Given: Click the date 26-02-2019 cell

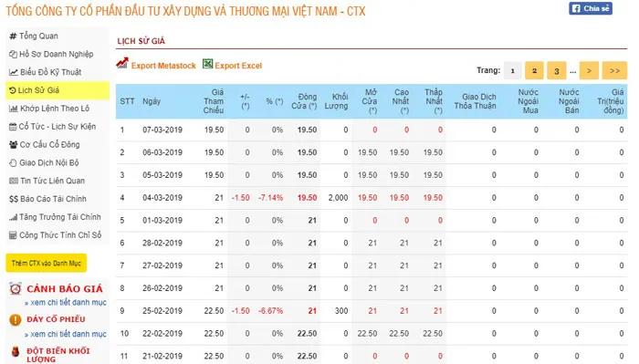Looking at the screenshot, I should coord(162,288).
